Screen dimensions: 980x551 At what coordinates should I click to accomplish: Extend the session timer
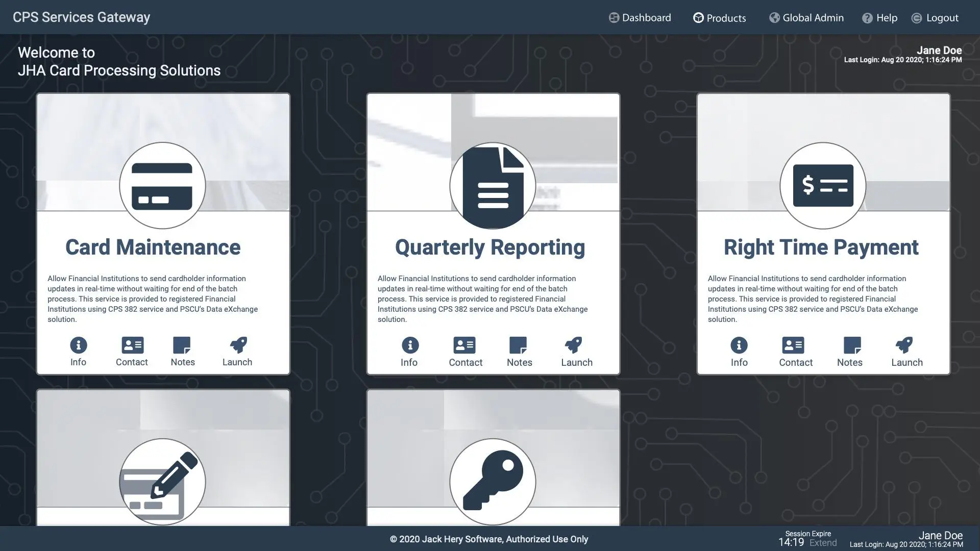click(x=823, y=543)
